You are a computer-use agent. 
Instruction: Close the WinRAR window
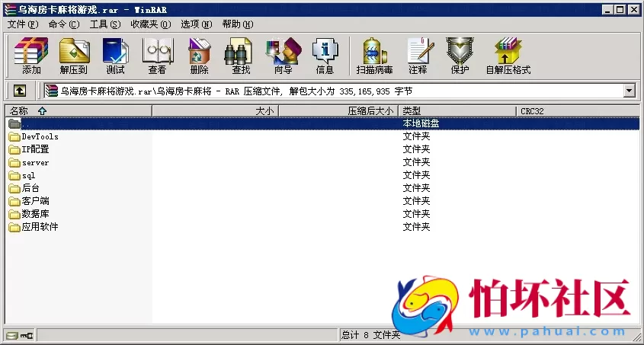click(634, 9)
